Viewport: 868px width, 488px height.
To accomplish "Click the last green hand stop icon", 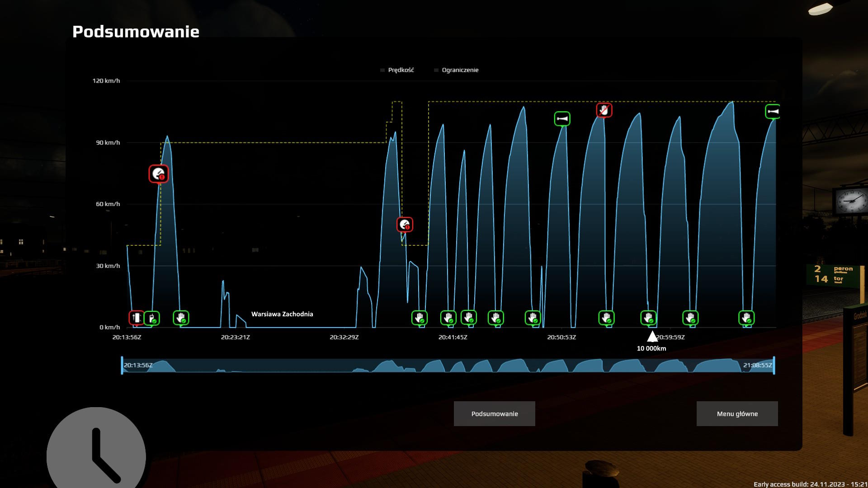I will pos(746,318).
